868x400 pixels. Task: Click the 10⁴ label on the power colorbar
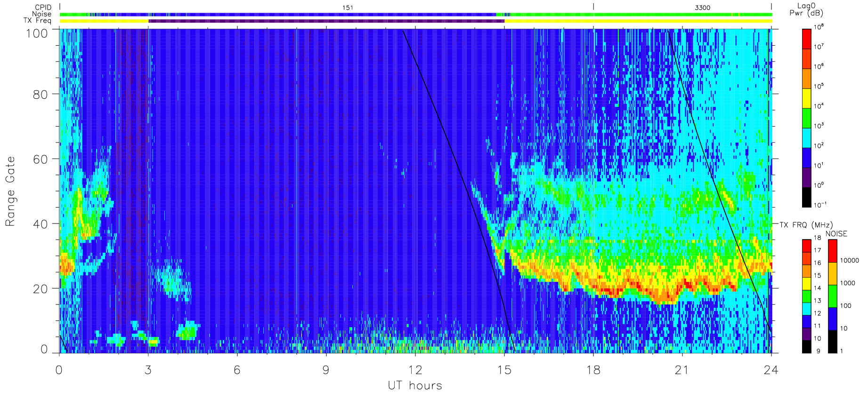[819, 106]
